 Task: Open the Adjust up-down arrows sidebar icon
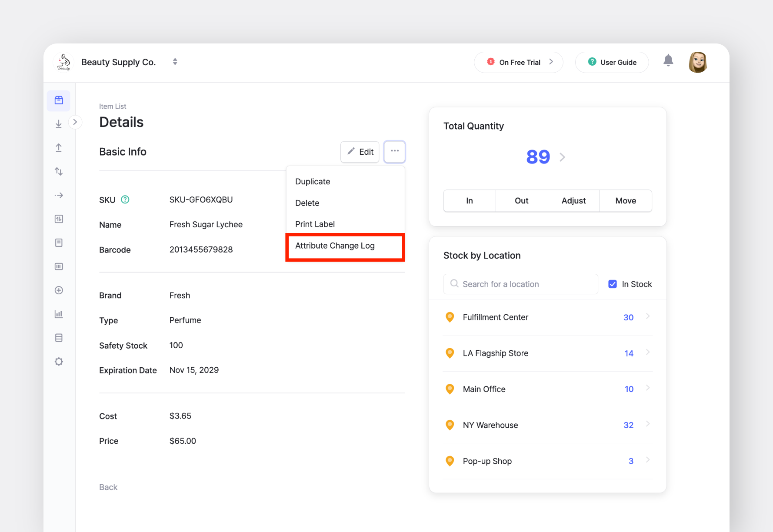tap(59, 172)
